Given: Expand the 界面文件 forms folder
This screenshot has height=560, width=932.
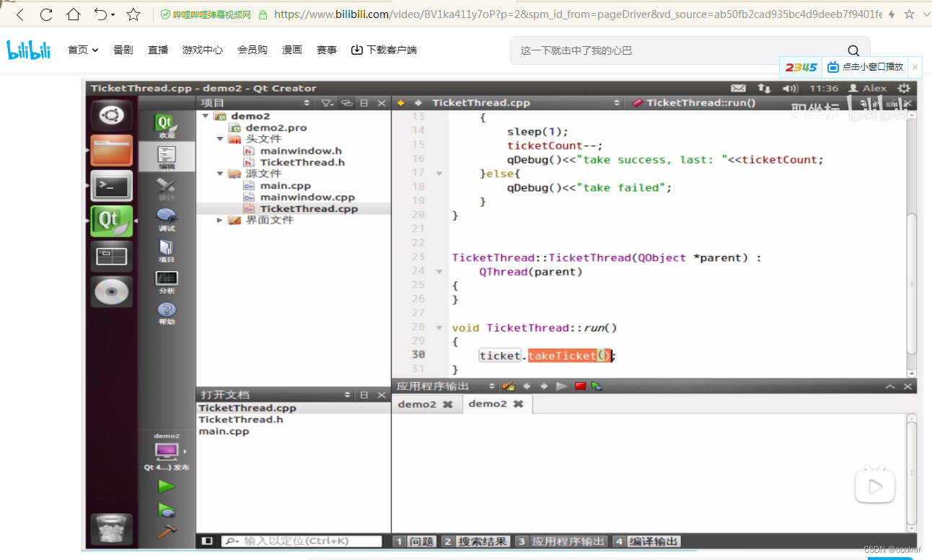Looking at the screenshot, I should click(x=220, y=220).
